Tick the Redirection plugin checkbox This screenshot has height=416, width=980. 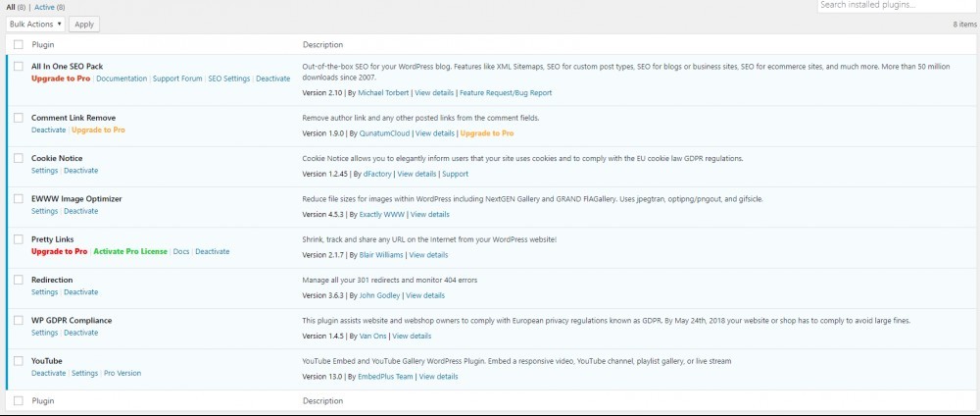click(x=18, y=280)
